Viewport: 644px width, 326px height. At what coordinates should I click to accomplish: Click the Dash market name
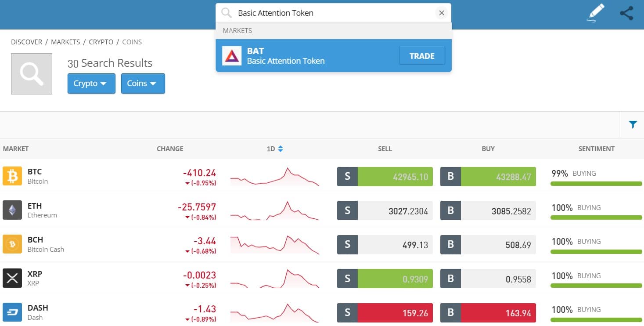(x=35, y=317)
